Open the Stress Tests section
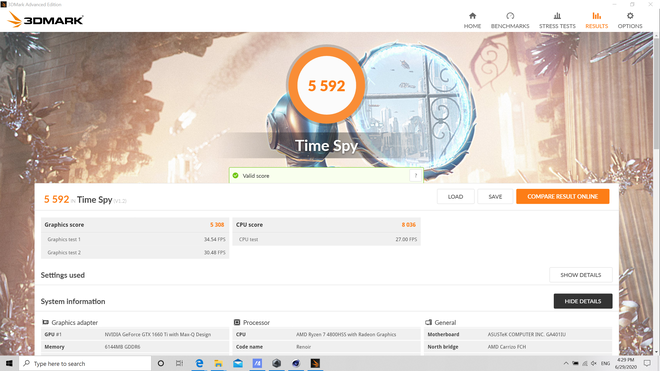The width and height of the screenshot is (660, 371). [557, 20]
